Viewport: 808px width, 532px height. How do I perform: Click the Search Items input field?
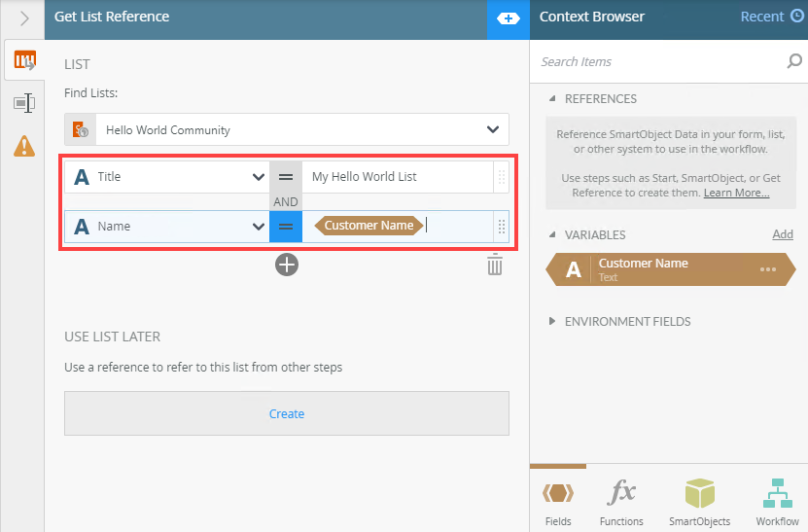point(659,61)
